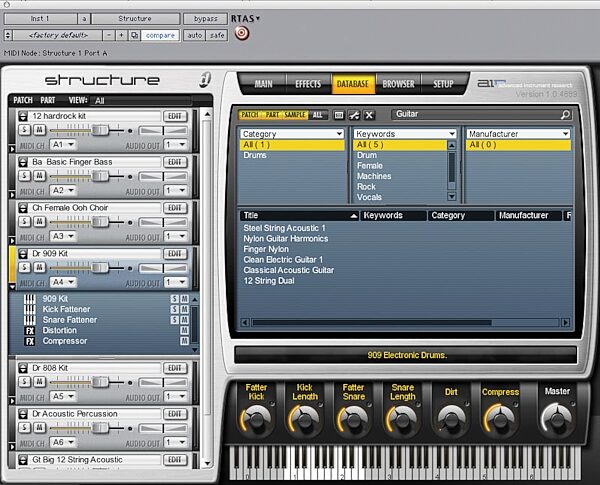Click the patch icon of Dr 909 Kit
Image resolution: width=600 pixels, height=485 pixels.
coord(23,254)
